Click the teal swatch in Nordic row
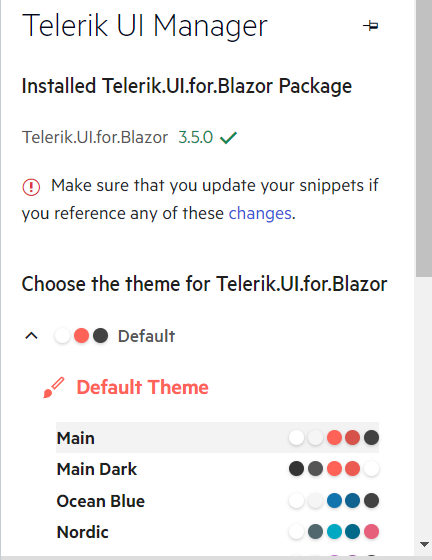 tap(334, 532)
